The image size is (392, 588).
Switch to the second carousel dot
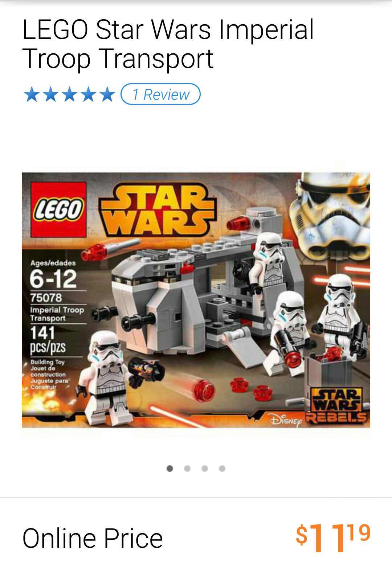pyautogui.click(x=187, y=469)
